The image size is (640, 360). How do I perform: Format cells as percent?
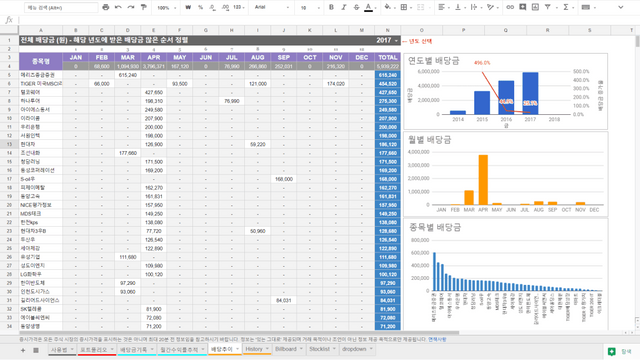tap(200, 7)
